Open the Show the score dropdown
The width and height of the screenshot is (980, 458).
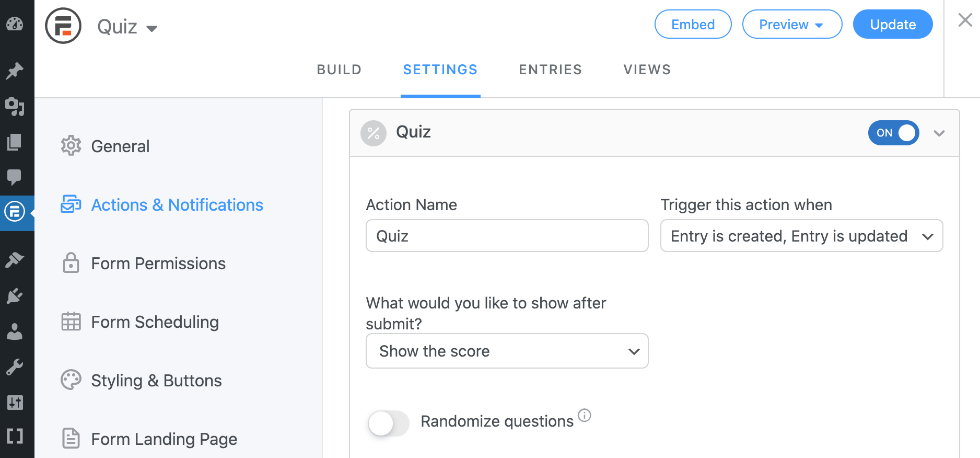(x=506, y=351)
